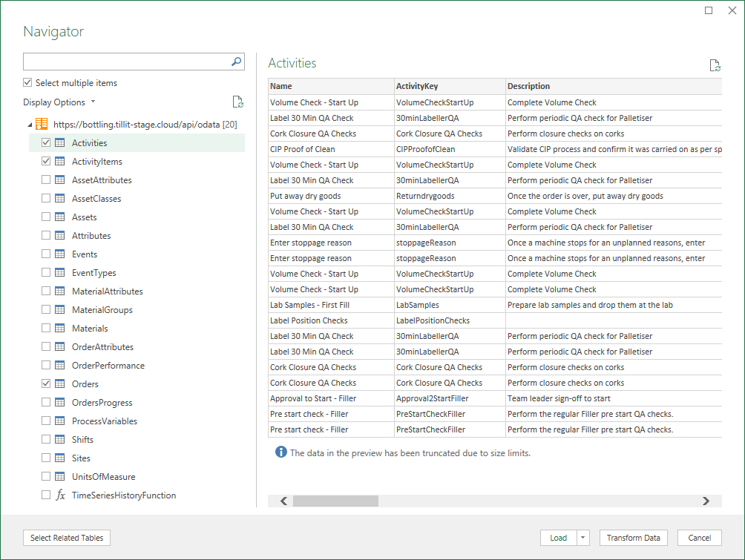Image resolution: width=745 pixels, height=560 pixels.
Task: Click the horizontal scrollbar right arrow
Action: 706,501
